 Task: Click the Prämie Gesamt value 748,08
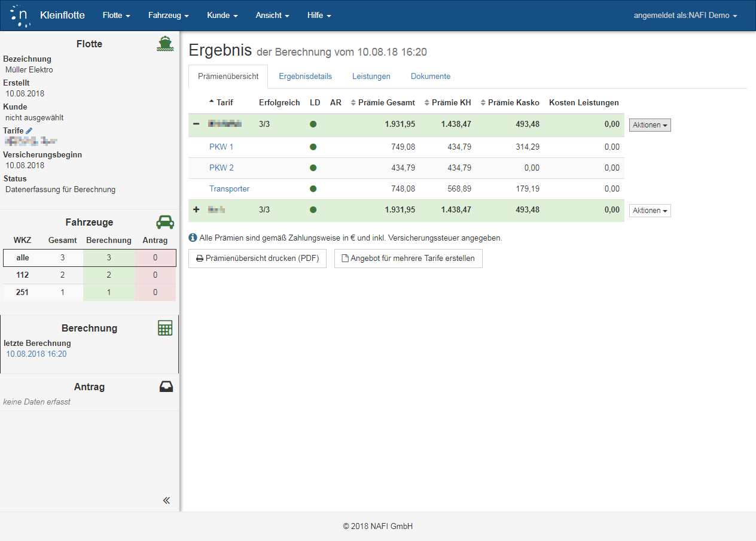(403, 189)
